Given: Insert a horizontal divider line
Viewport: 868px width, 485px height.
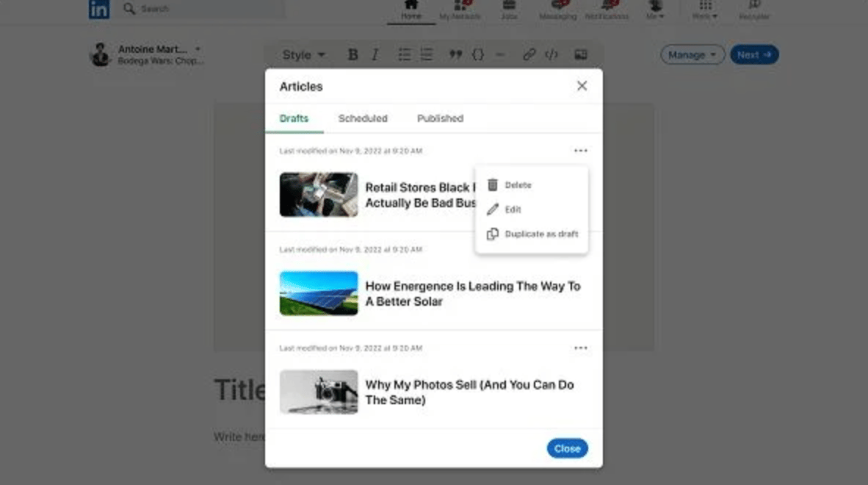Looking at the screenshot, I should 500,54.
